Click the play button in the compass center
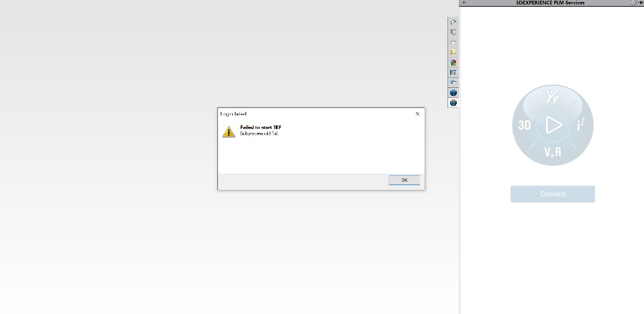 [553, 125]
